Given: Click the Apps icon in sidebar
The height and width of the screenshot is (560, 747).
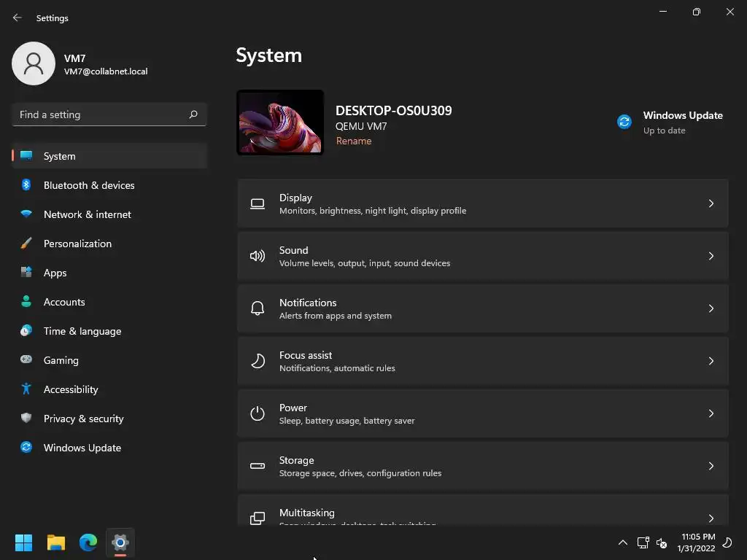Looking at the screenshot, I should tap(26, 273).
